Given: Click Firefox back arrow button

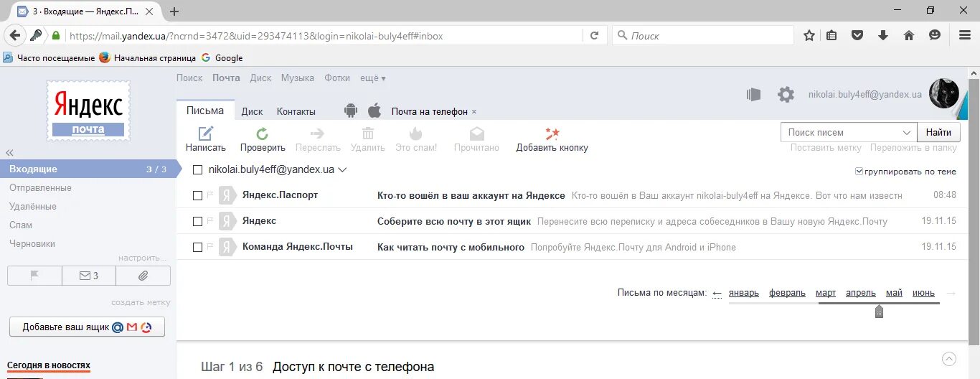Looking at the screenshot, I should (14, 35).
